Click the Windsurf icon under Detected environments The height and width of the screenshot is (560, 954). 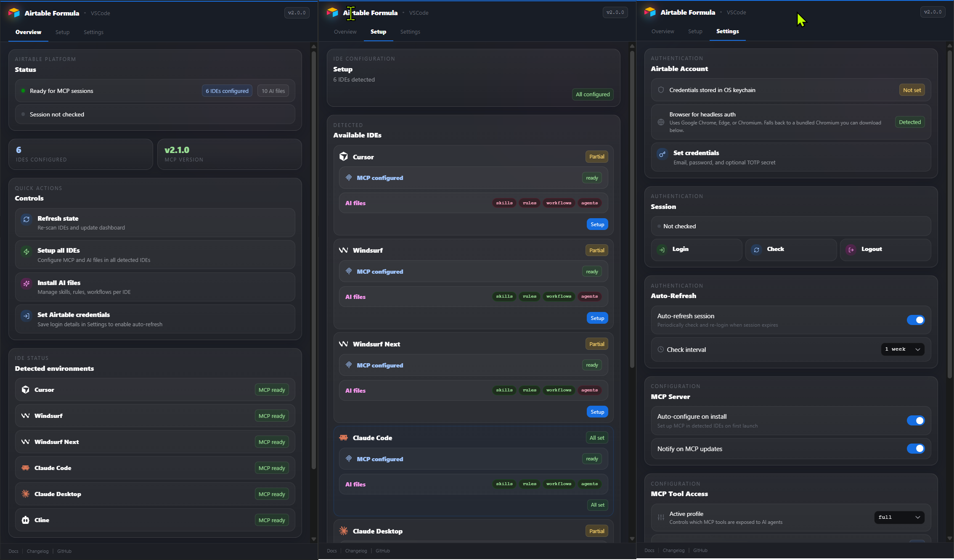pos(25,416)
